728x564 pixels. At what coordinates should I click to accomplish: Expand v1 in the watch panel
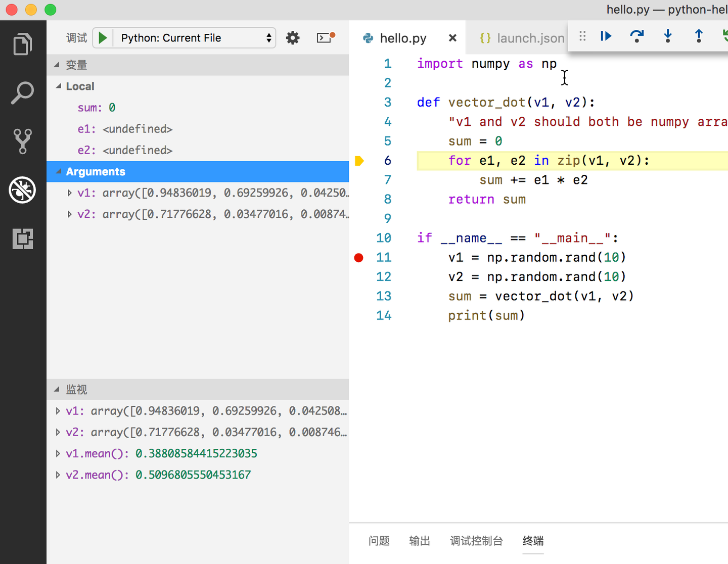click(x=58, y=411)
